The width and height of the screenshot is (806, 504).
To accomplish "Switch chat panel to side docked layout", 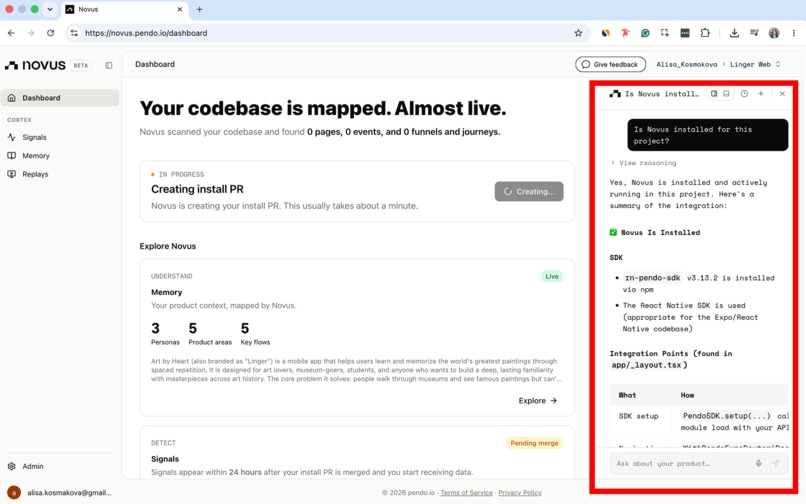I will (714, 94).
